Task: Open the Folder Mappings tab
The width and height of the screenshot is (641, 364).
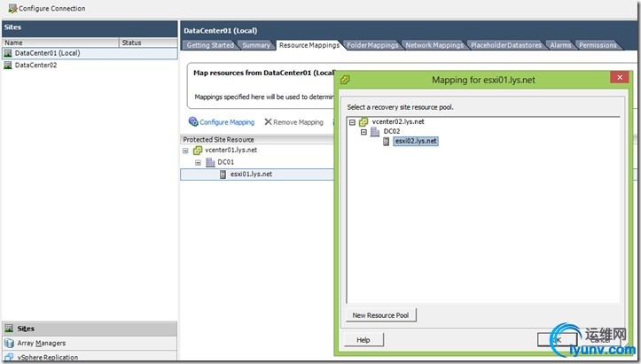Action: (x=372, y=45)
